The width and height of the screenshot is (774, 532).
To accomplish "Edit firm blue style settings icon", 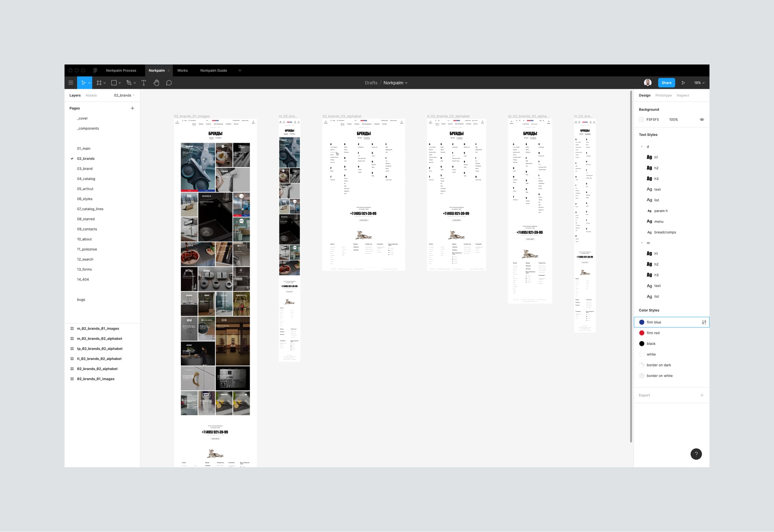I will (704, 322).
